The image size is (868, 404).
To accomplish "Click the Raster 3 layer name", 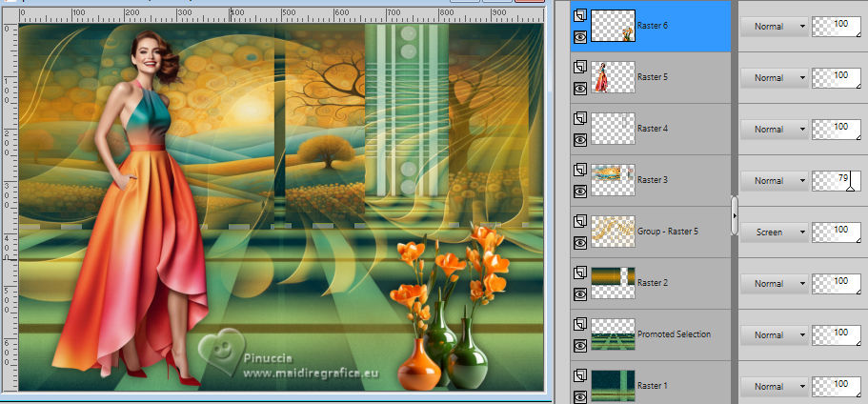I will [x=652, y=180].
